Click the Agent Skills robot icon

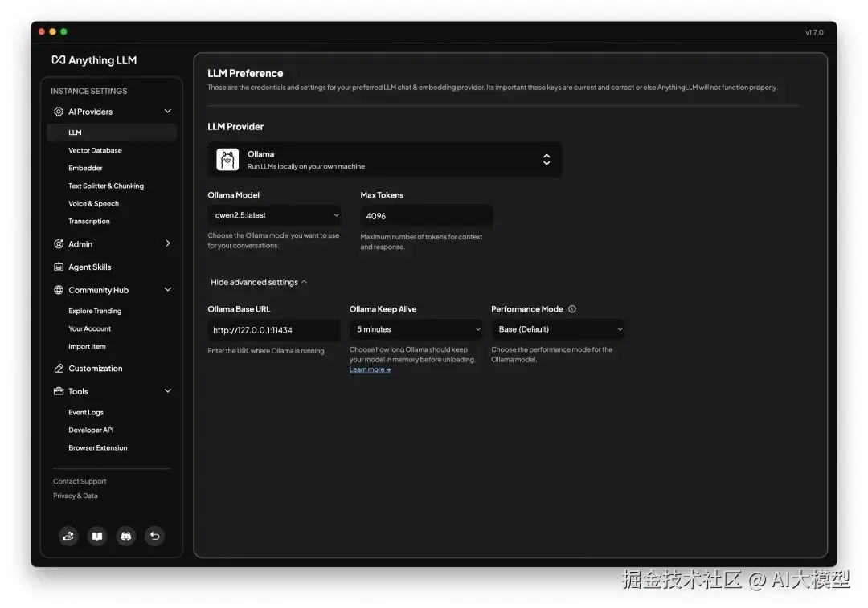click(59, 267)
